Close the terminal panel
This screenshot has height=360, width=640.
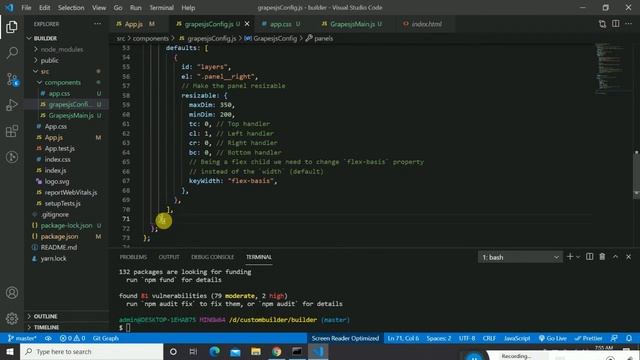[628, 257]
